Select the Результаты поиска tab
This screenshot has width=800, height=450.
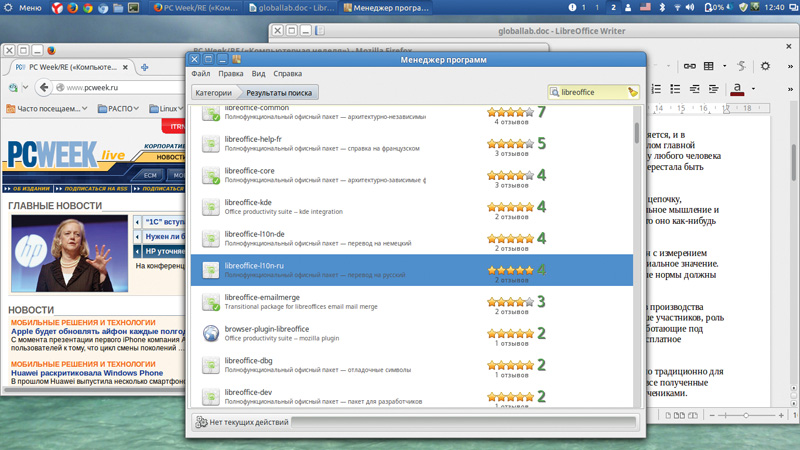[x=279, y=92]
